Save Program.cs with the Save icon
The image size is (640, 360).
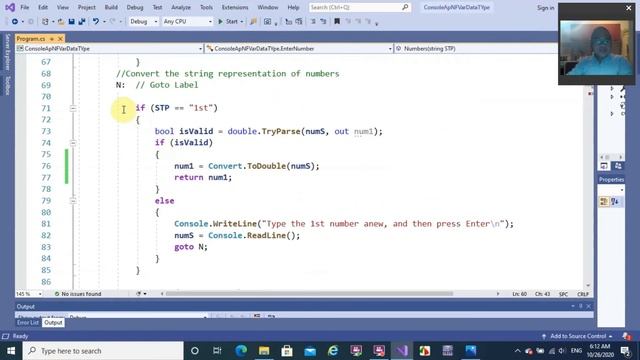(x=71, y=22)
